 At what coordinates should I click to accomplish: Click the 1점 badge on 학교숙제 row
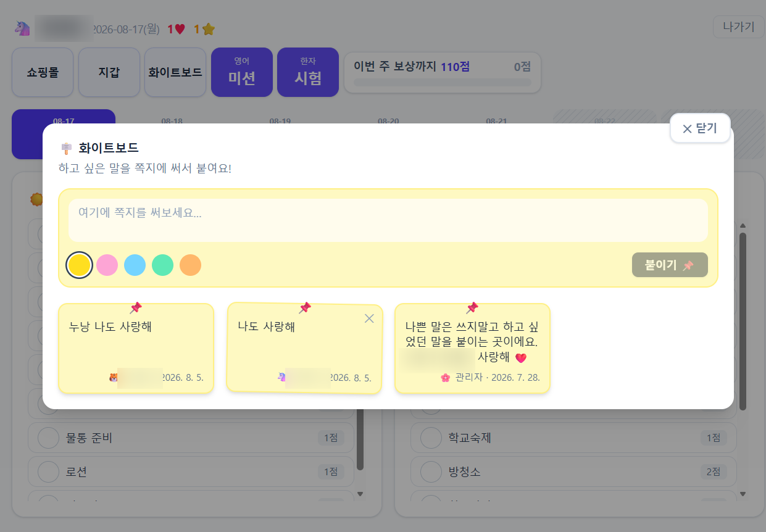(x=714, y=438)
